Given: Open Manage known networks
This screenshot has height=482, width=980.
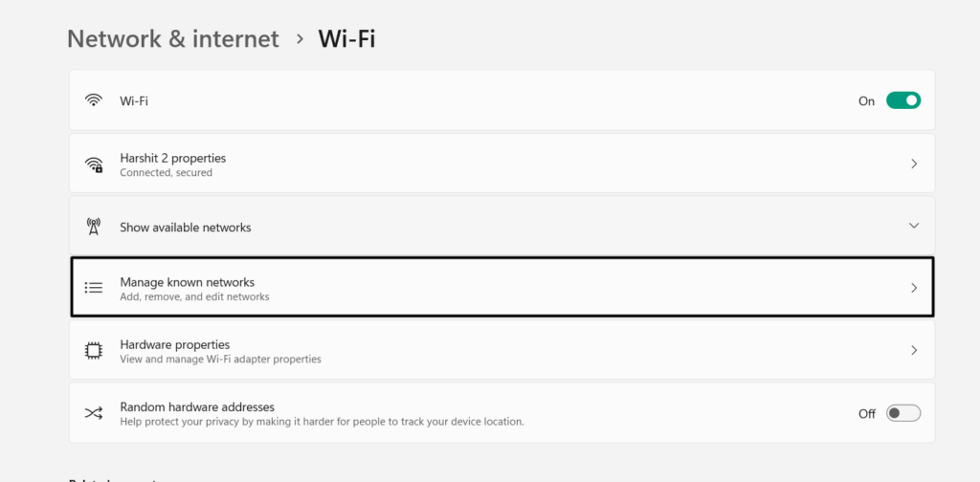Looking at the screenshot, I should (x=188, y=282).
